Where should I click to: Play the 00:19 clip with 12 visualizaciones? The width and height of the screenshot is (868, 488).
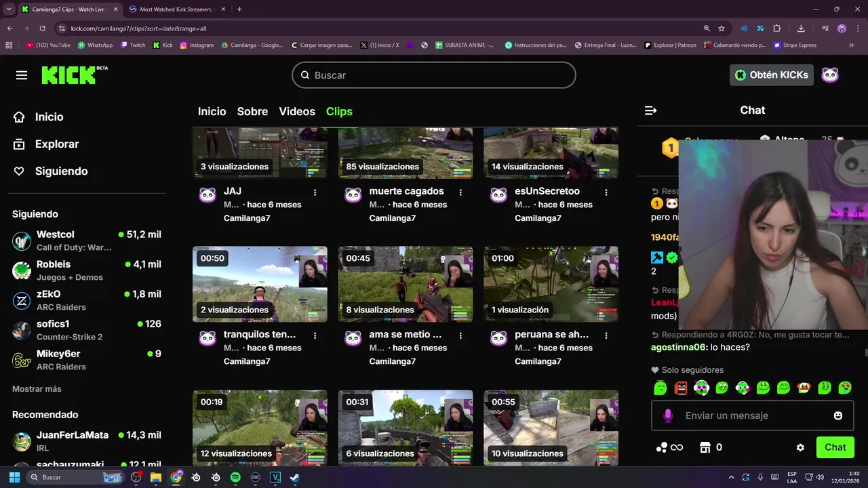[260, 428]
